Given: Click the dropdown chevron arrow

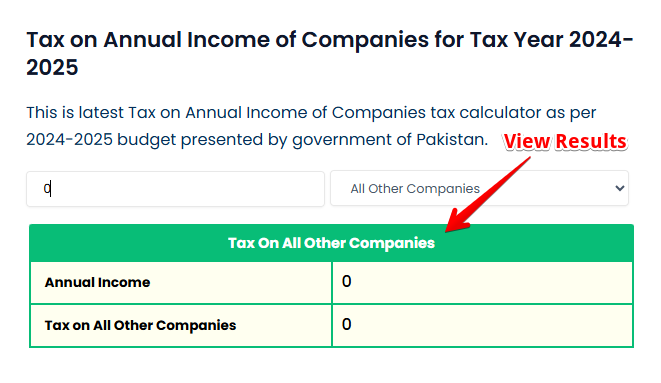Looking at the screenshot, I should [x=619, y=188].
